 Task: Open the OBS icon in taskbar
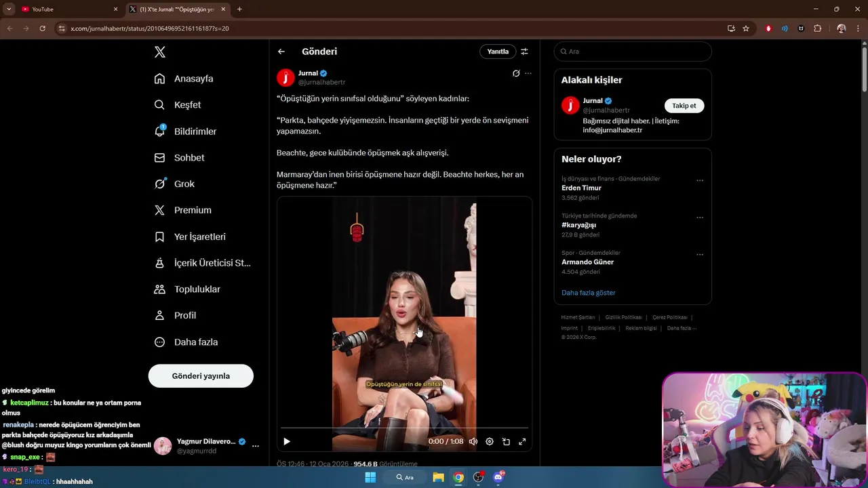(479, 477)
